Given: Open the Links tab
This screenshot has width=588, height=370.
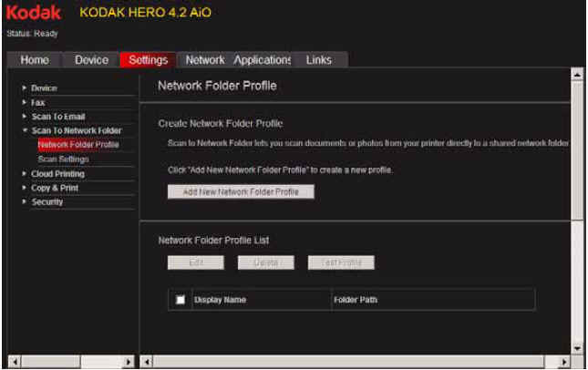Looking at the screenshot, I should click(x=319, y=60).
